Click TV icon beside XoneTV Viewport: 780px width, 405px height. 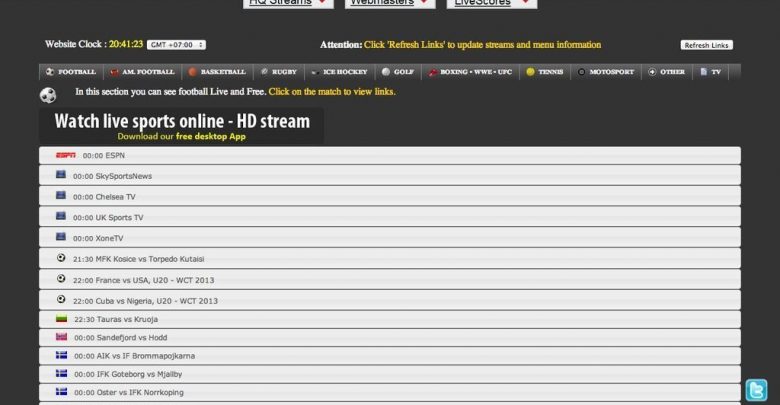[x=61, y=237]
